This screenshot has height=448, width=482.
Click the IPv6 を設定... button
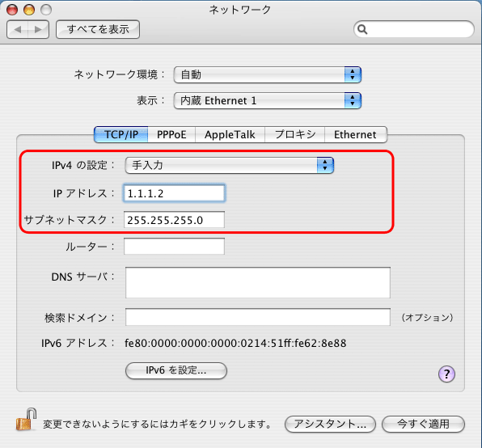[176, 370]
